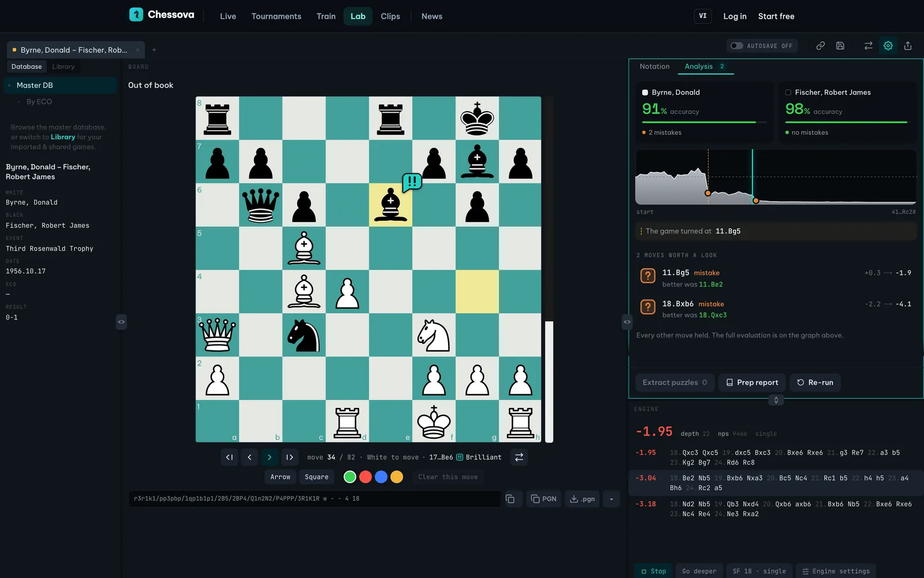Screen dimensions: 924x578
Task: Open the export dropdown arrow next to .pgn
Action: click(x=611, y=499)
